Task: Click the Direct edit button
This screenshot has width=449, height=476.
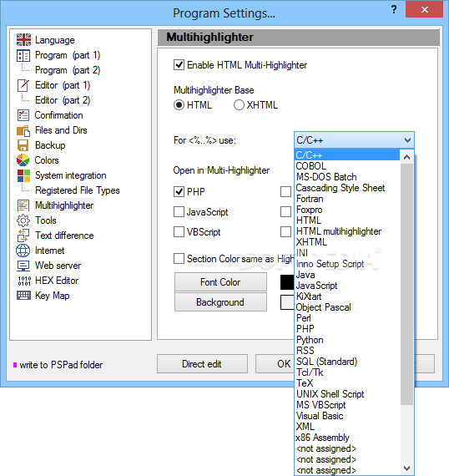Action: (202, 364)
